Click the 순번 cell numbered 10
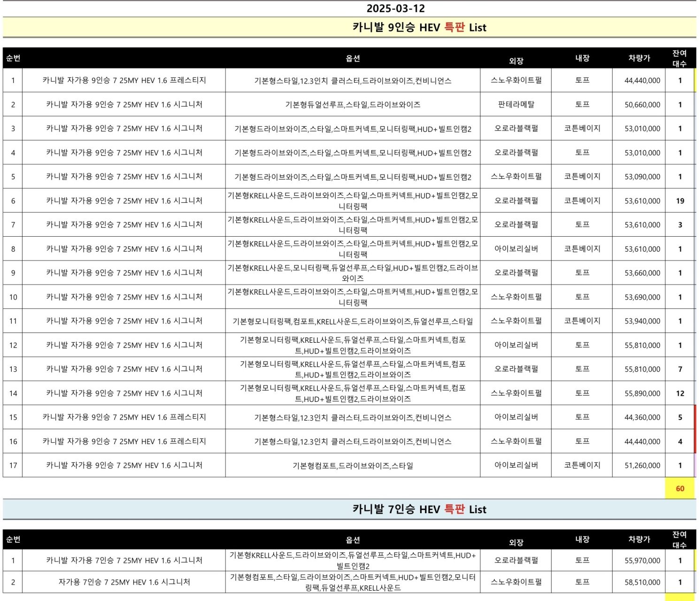 point(13,297)
